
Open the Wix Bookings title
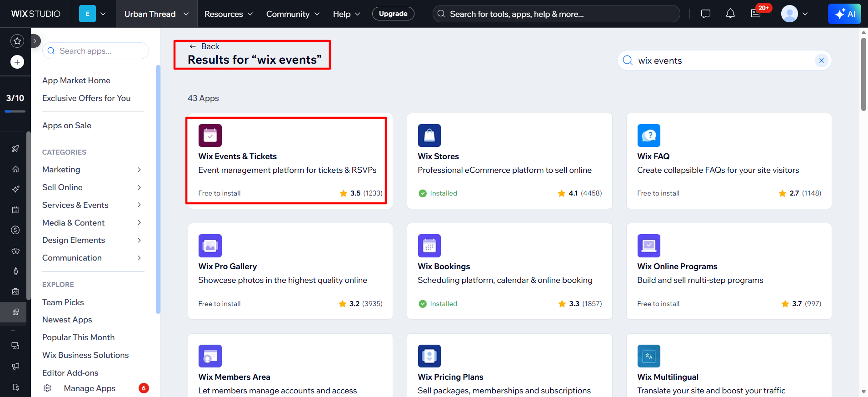444,266
